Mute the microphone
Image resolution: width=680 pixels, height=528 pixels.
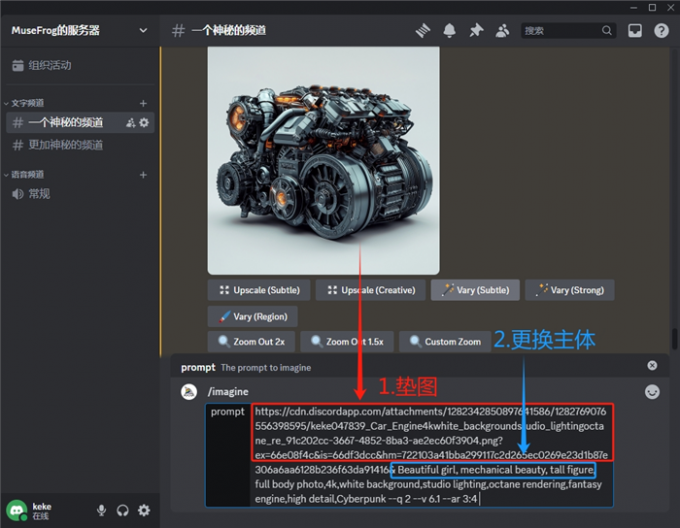click(101, 510)
